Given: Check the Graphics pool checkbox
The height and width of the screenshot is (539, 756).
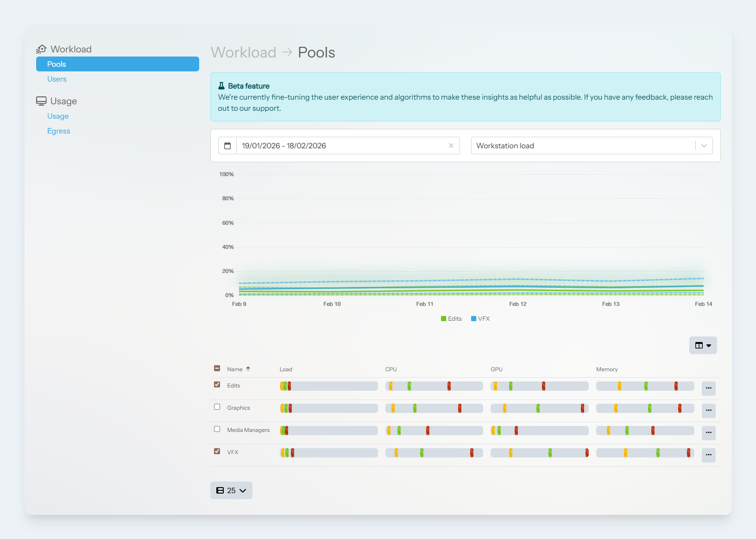Looking at the screenshot, I should pyautogui.click(x=217, y=407).
